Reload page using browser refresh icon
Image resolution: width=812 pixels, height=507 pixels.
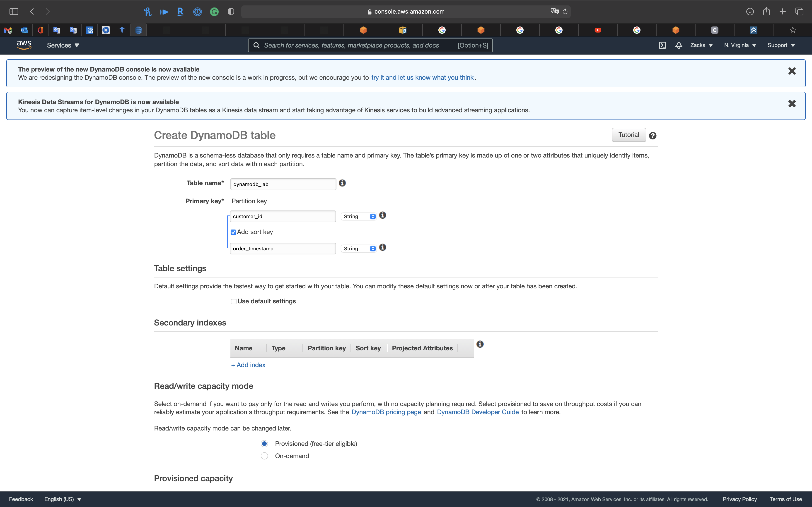point(565,12)
